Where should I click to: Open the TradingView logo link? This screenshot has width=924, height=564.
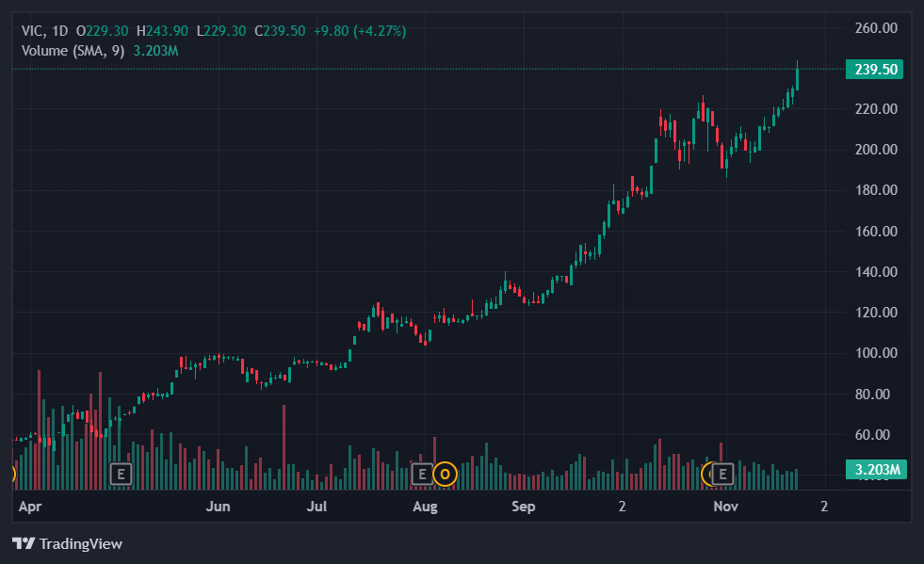click(x=67, y=543)
